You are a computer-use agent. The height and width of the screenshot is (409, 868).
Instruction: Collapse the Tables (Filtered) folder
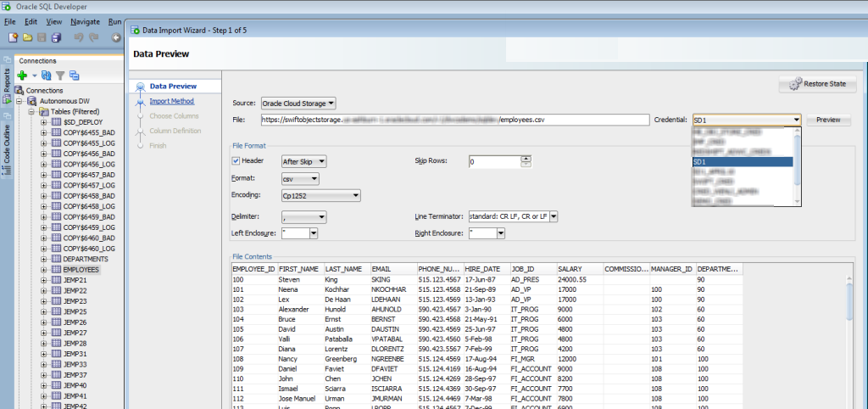pyautogui.click(x=31, y=111)
